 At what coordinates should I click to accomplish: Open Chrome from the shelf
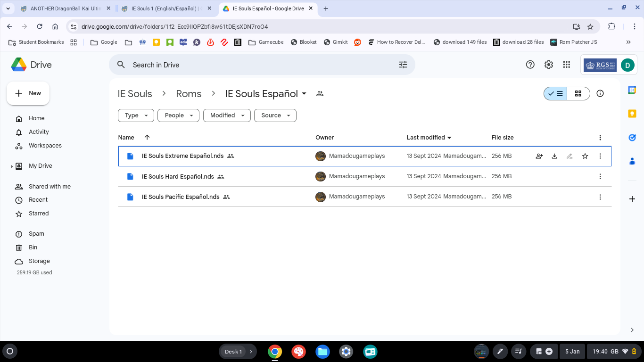[275, 352]
